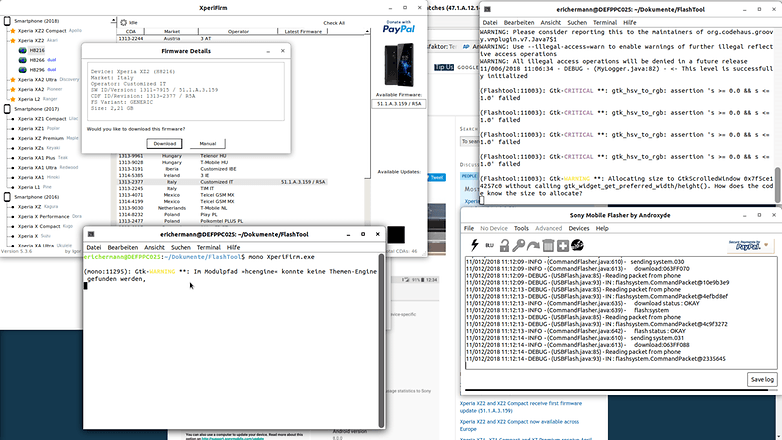Select Xperia L1 Pine tree item
Image resolution: width=782 pixels, height=440 pixels.
coord(34,187)
